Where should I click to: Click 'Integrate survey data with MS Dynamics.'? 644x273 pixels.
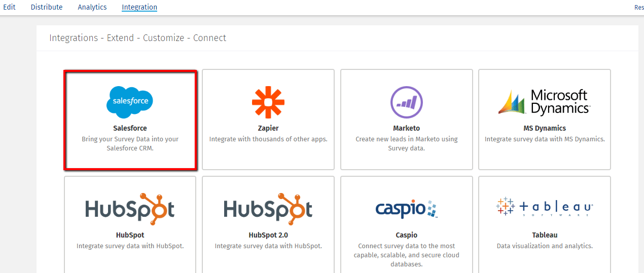click(x=545, y=139)
